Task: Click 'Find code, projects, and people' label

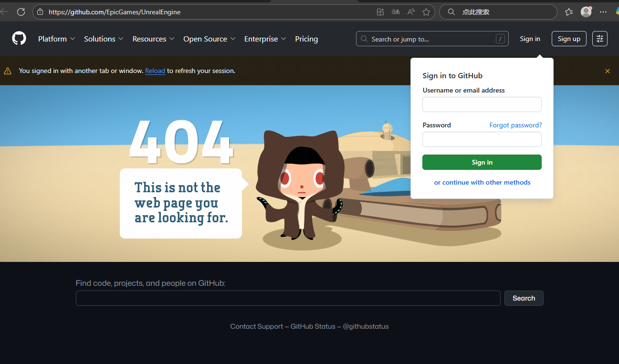Action: [x=150, y=283]
